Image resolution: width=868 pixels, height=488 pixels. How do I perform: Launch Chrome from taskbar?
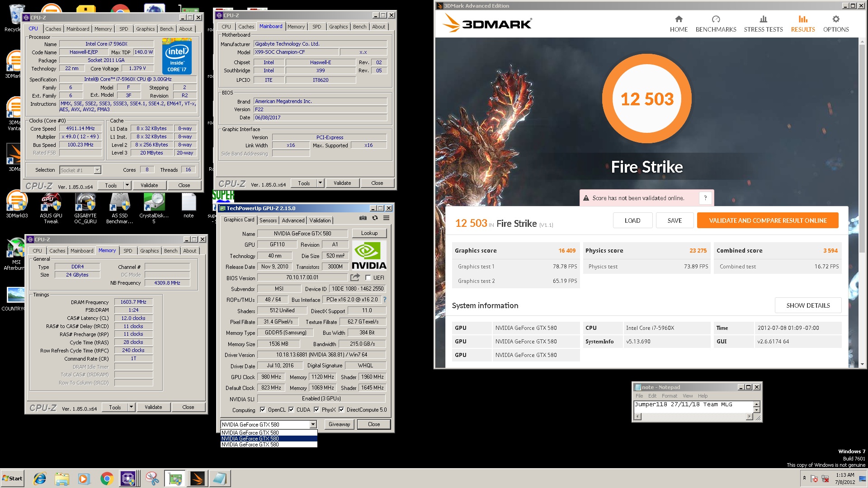(107, 479)
